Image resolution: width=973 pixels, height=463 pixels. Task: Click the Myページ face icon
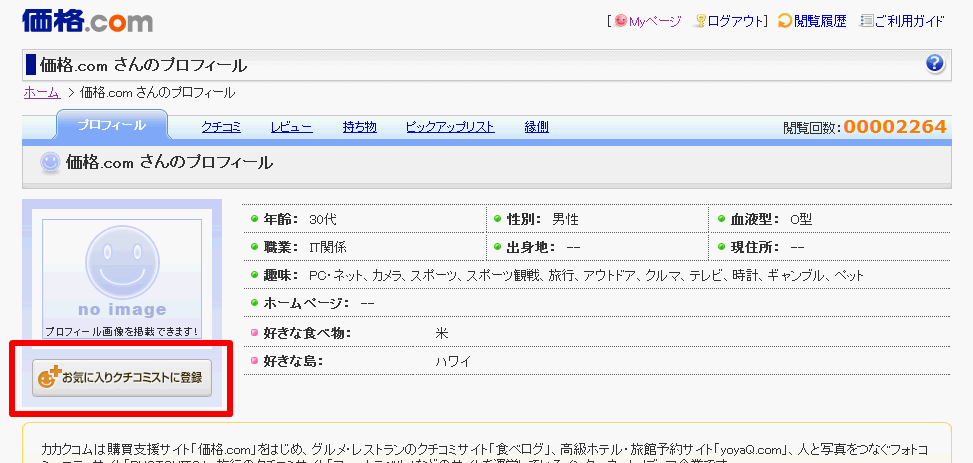click(621, 21)
